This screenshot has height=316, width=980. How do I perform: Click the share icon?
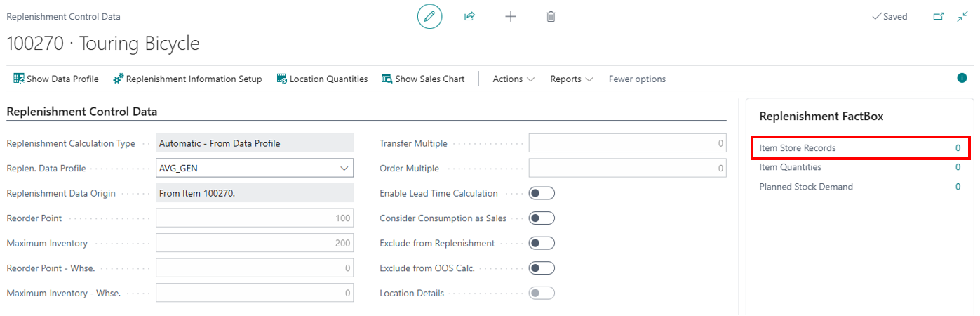(469, 16)
